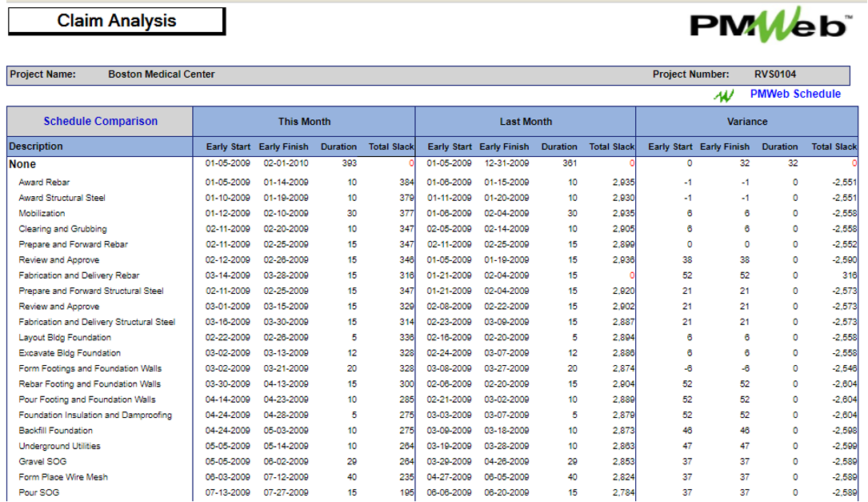This screenshot has width=868, height=502.
Task: Click Last Month duration value 361
Action: pos(570,163)
